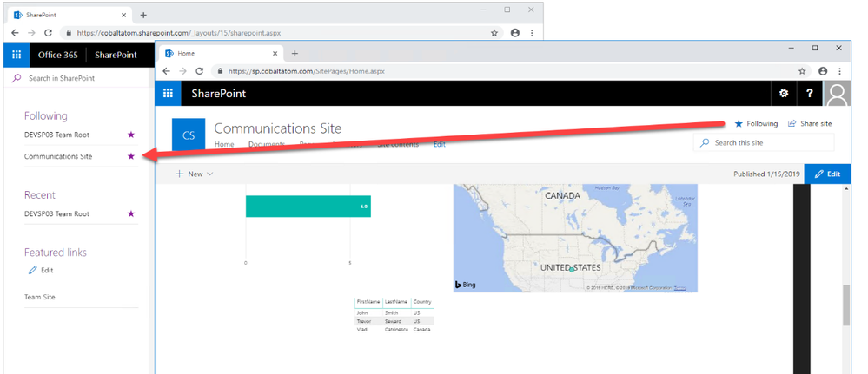Click the CS site logo tile
Image resolution: width=868 pixels, height=374 pixels.
click(x=189, y=135)
